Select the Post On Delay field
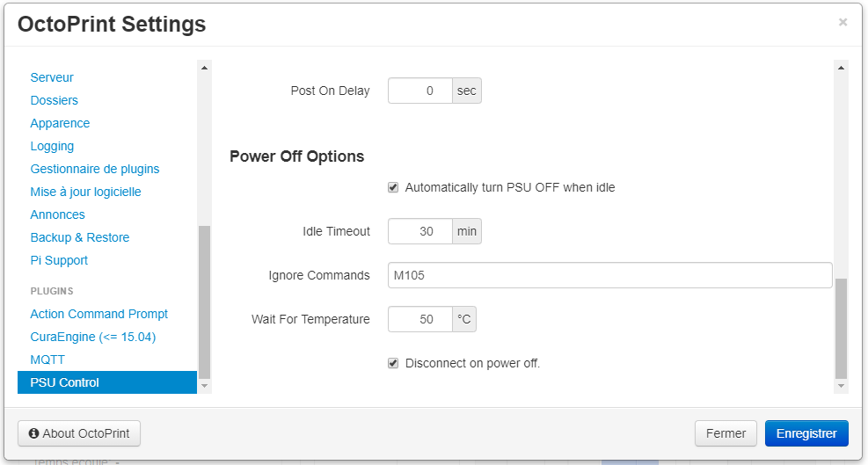This screenshot has height=465, width=868. (x=420, y=91)
